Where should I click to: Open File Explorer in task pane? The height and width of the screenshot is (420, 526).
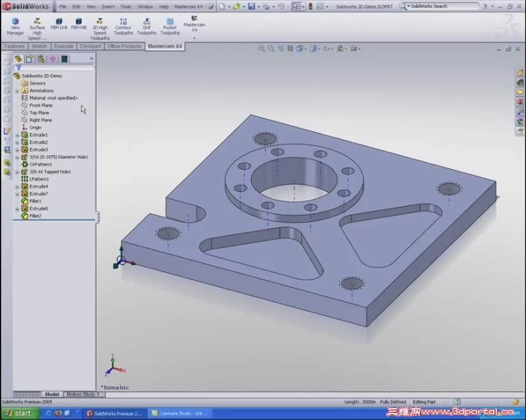520,92
